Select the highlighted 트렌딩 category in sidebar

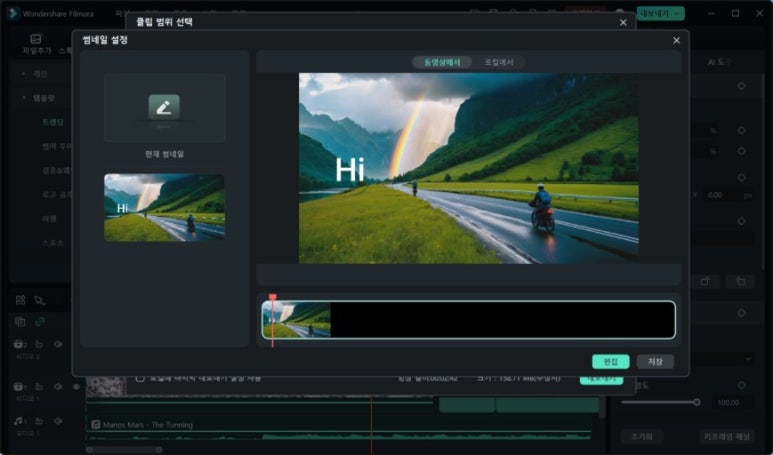[53, 122]
